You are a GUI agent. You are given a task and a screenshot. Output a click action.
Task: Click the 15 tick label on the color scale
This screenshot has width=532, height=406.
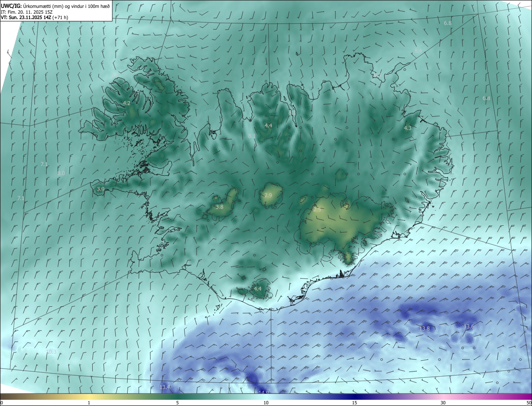355,403
